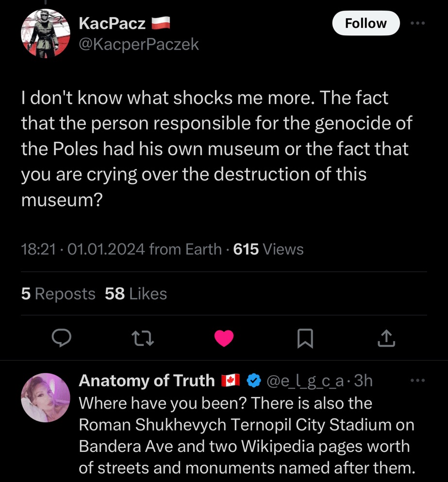This screenshot has width=448, height=482.
Task: Toggle the bookmark icon on the post
Action: (x=305, y=338)
